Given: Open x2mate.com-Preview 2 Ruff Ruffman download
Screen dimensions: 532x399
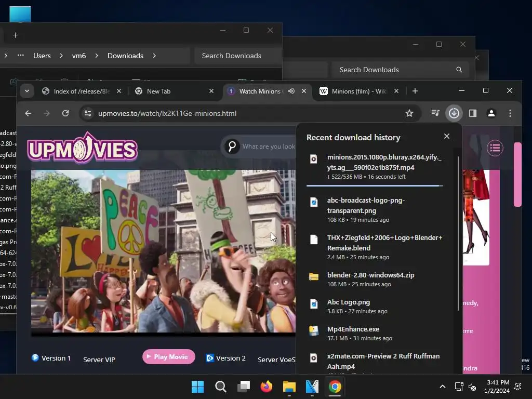Looking at the screenshot, I should [375, 362].
